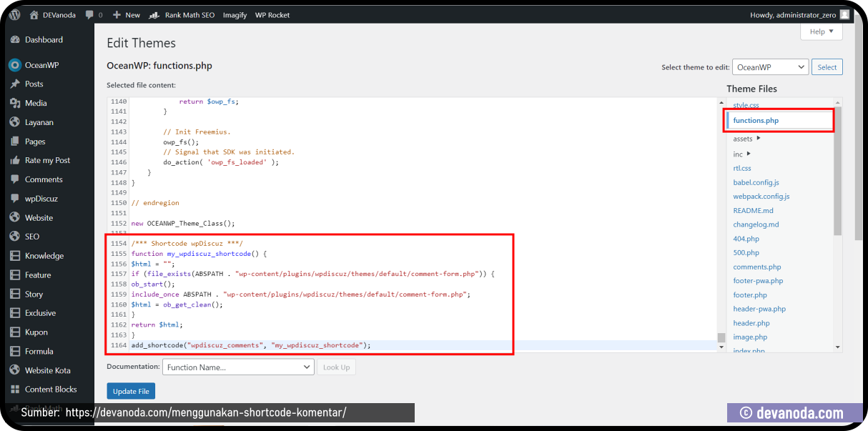868x431 pixels.
Task: Click the Formula icon in sidebar
Action: (15, 351)
